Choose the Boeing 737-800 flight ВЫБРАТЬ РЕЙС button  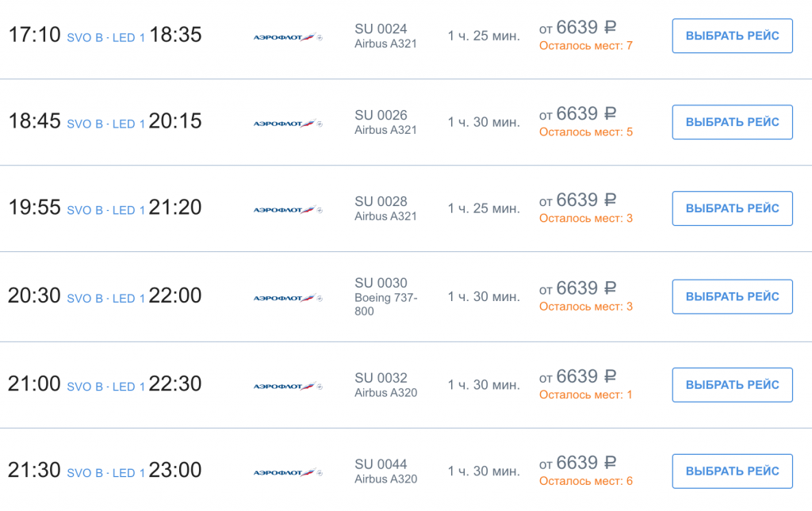[732, 296]
